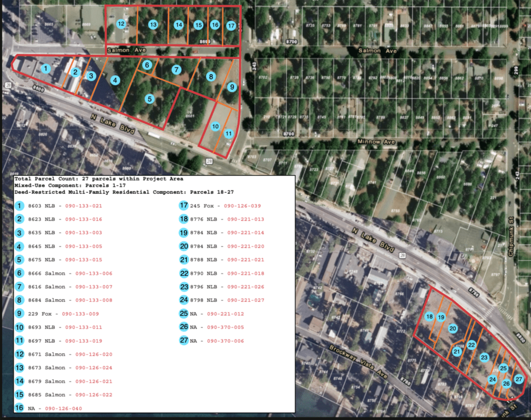The height and width of the screenshot is (420, 531).
Task: Select parcel 20 marker on the map
Action: (452, 328)
